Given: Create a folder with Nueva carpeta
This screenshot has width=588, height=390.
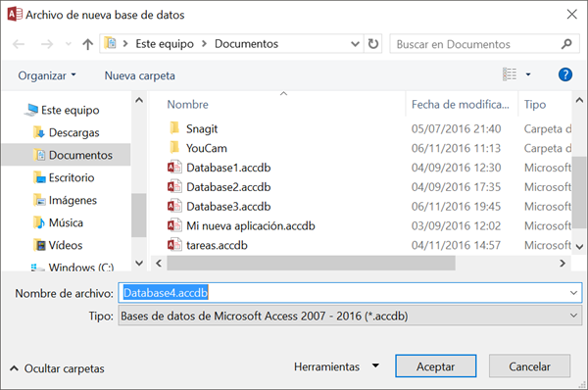Looking at the screenshot, I should [x=139, y=75].
